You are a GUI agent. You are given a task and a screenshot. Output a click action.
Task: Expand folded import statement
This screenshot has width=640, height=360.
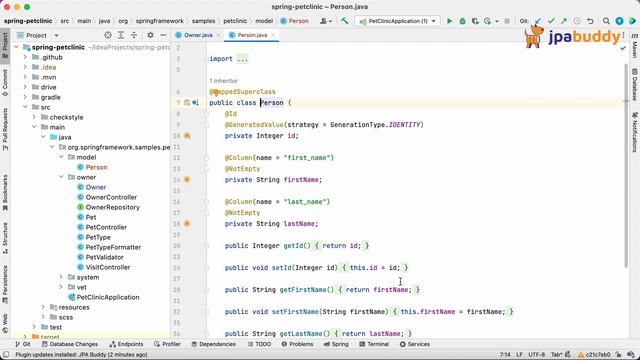[242, 59]
